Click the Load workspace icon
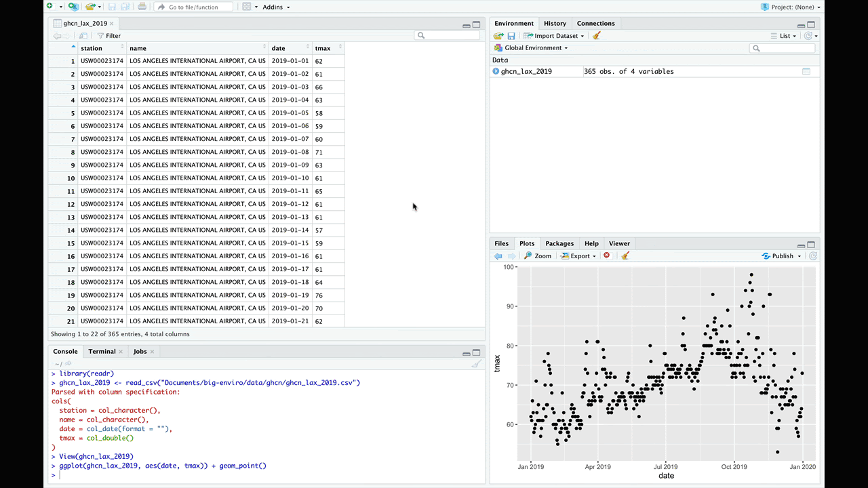This screenshot has width=868, height=488. 498,36
